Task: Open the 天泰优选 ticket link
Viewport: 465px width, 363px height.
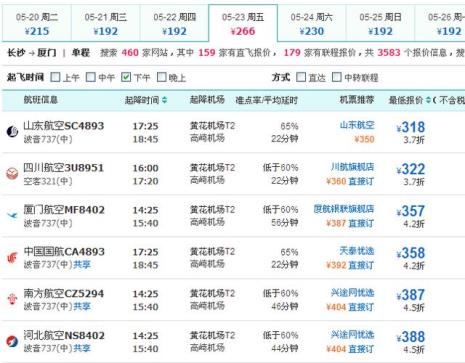Action: click(357, 251)
